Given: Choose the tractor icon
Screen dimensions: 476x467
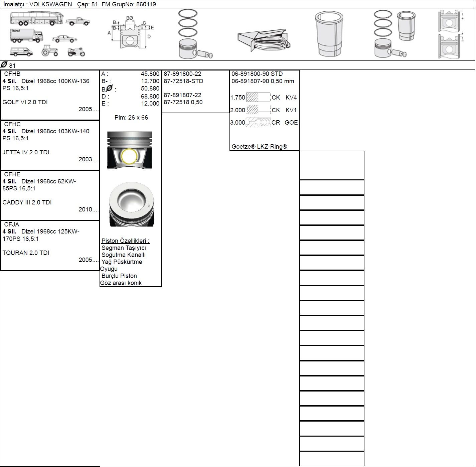Looking at the screenshot, I should (x=50, y=51).
